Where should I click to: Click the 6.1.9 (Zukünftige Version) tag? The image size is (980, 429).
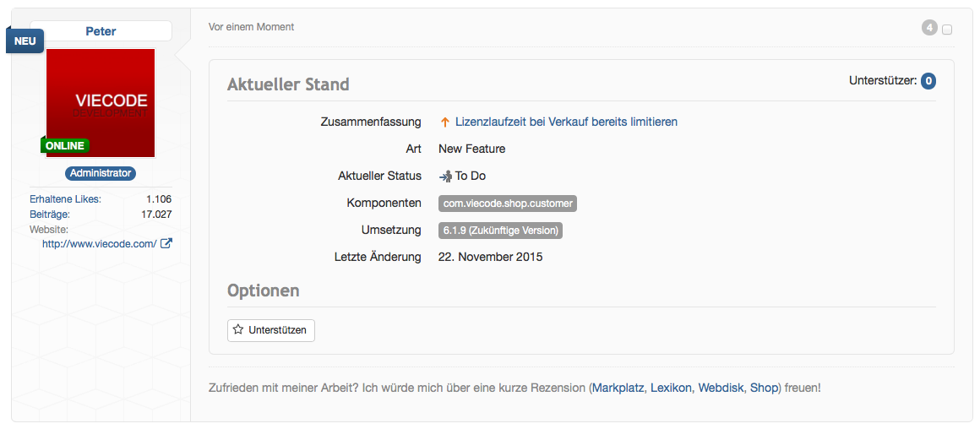[x=500, y=231]
